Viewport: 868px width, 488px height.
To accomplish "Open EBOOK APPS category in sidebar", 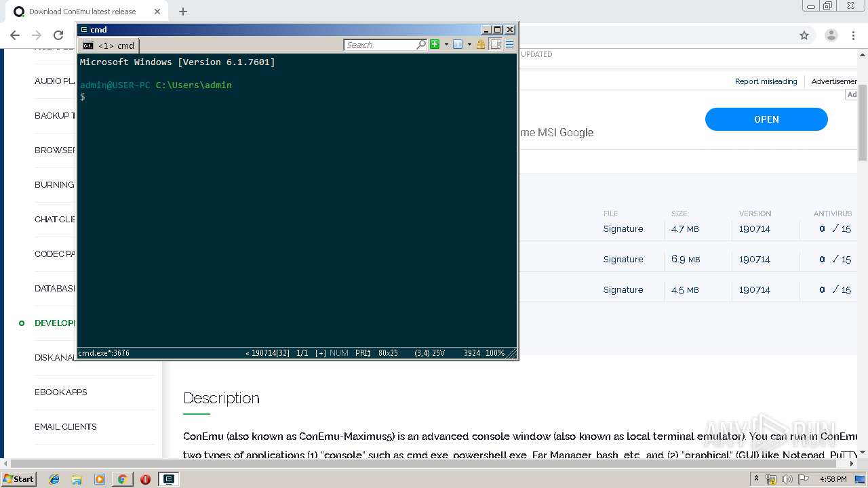I will (61, 392).
